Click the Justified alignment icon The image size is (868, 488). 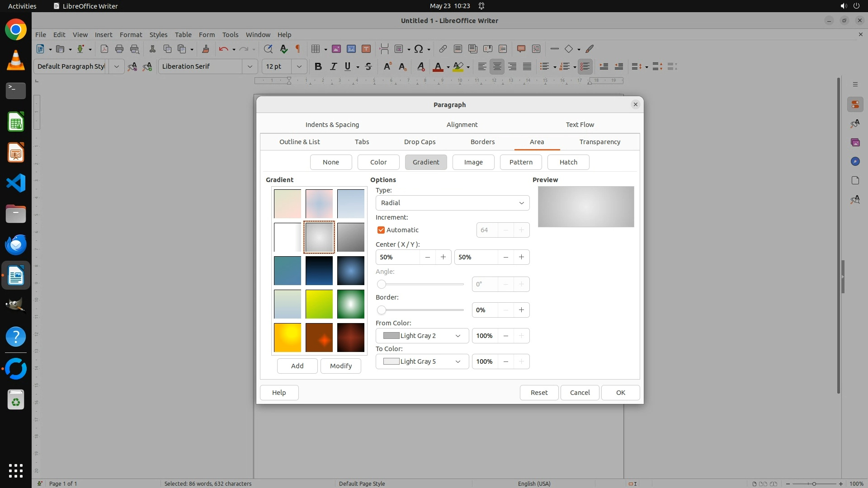(x=527, y=66)
